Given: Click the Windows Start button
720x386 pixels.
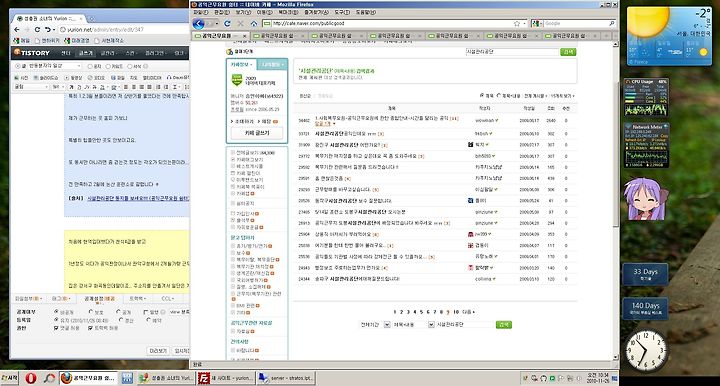Looking at the screenshot, I should pyautogui.click(x=10, y=378).
